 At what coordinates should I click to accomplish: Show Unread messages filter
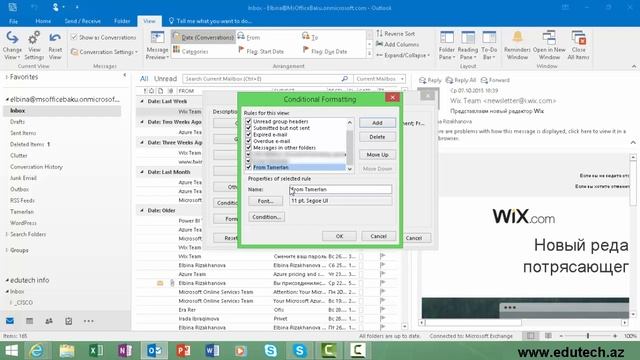[x=165, y=78]
